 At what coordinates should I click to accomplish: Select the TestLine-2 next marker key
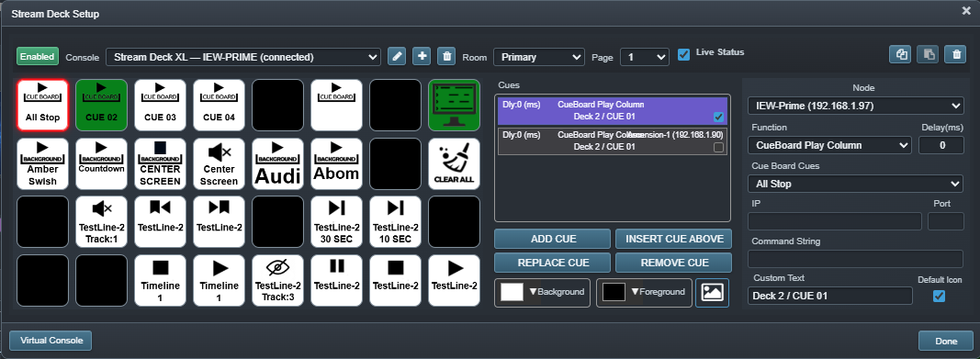tap(219, 221)
